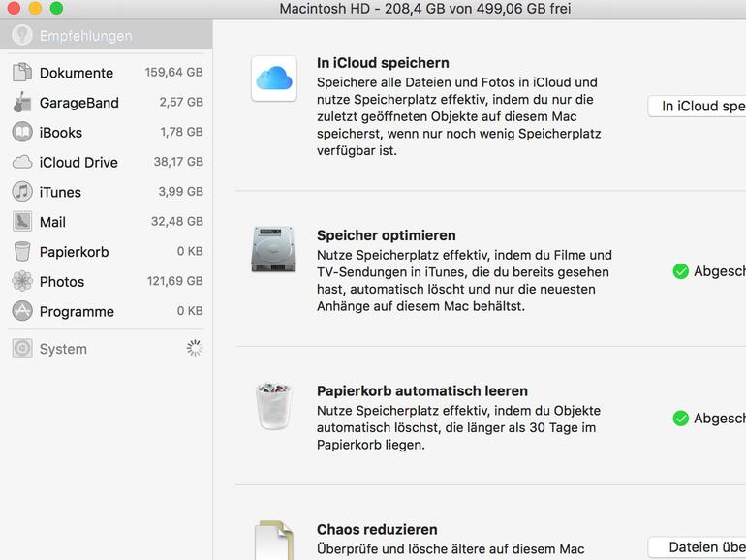Click the 1,78 GB iBooks size
Screen dimensions: 746x560
182,132
